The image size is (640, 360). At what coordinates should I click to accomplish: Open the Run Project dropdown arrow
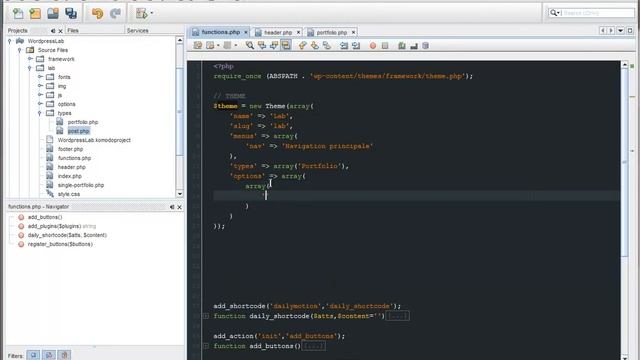tap(152, 13)
